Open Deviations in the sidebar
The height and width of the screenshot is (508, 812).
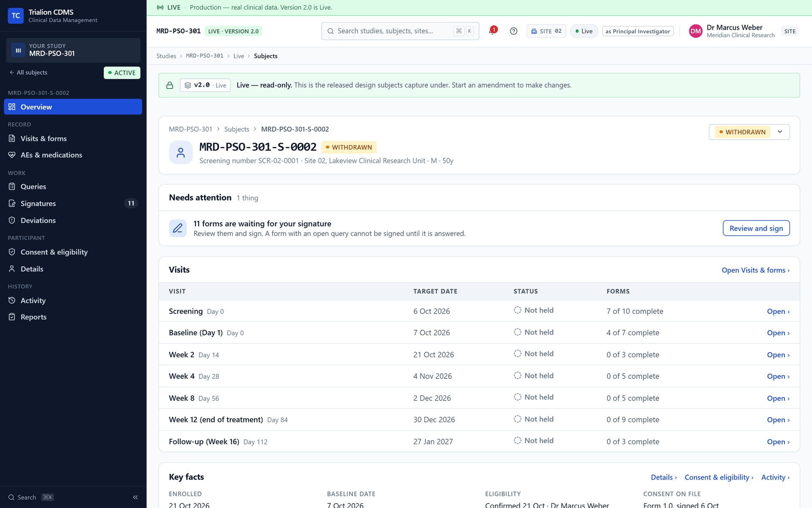[73, 220]
